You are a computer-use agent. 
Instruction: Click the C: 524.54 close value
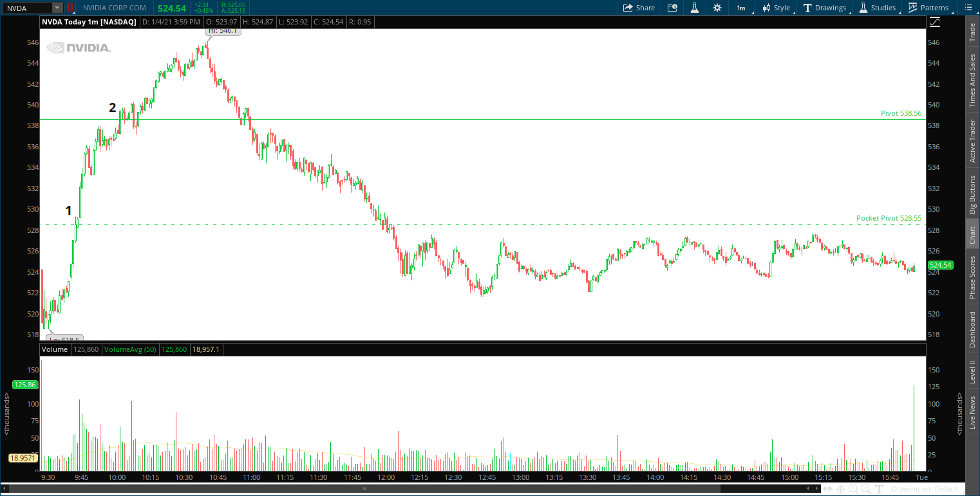pyautogui.click(x=328, y=22)
